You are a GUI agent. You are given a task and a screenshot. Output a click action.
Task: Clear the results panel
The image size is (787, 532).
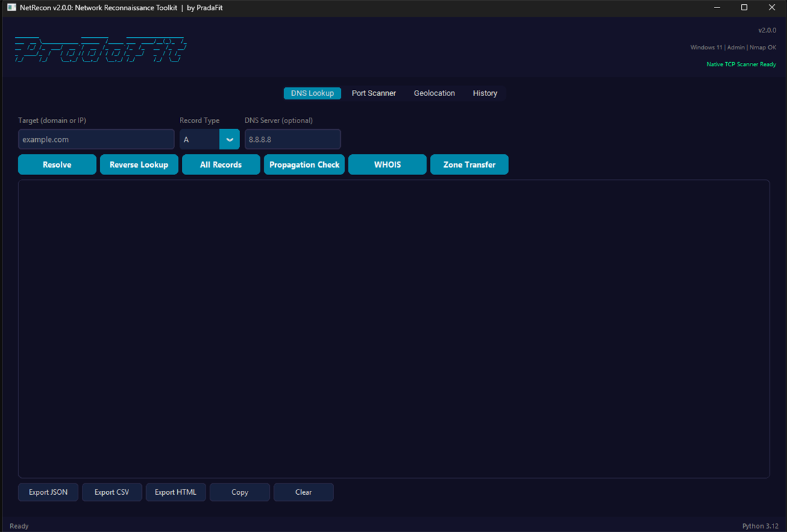click(x=304, y=492)
